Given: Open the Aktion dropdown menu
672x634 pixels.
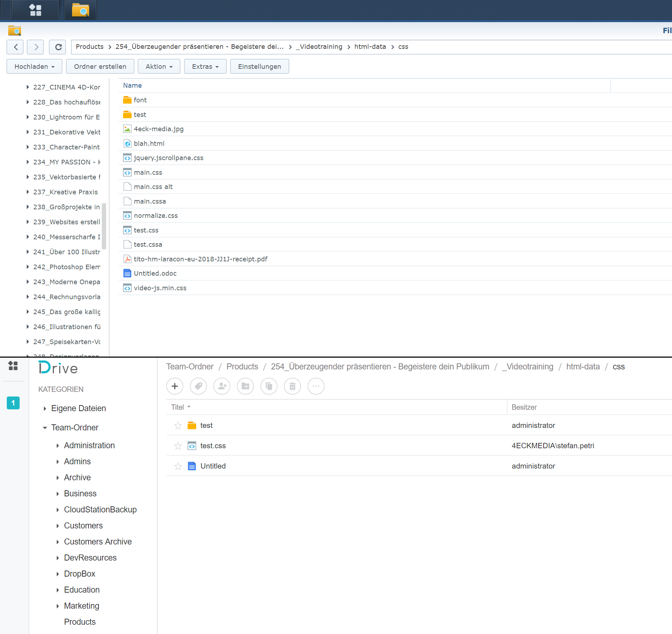Looking at the screenshot, I should point(159,66).
